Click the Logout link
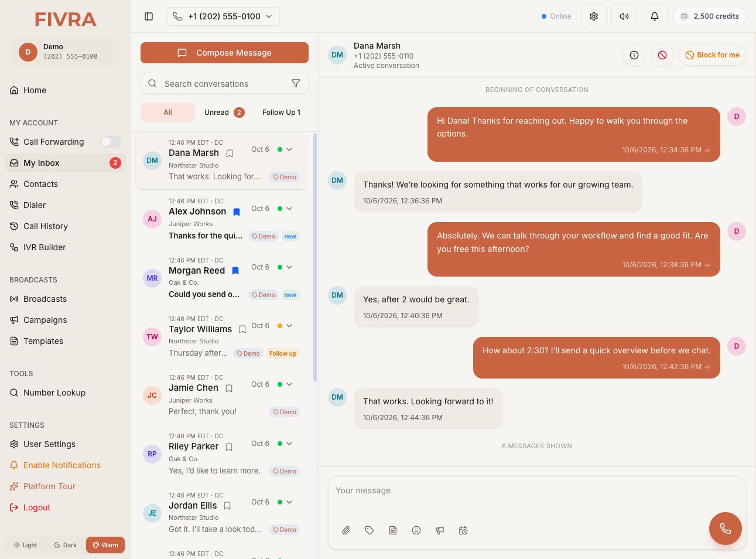 click(66, 507)
